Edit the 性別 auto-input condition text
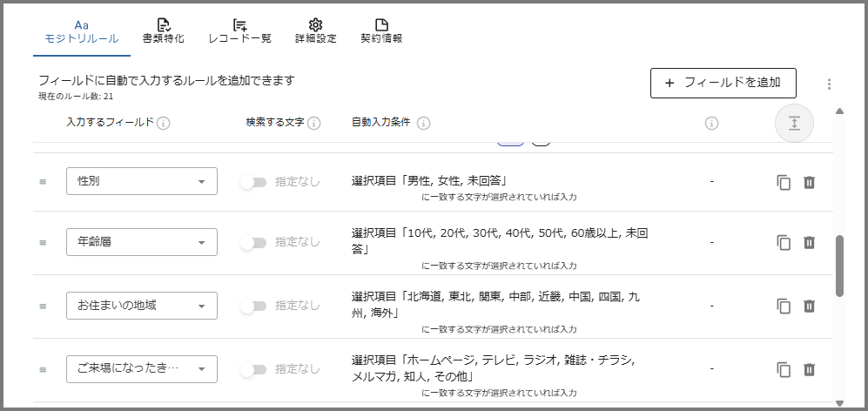868x411 pixels. click(x=429, y=181)
